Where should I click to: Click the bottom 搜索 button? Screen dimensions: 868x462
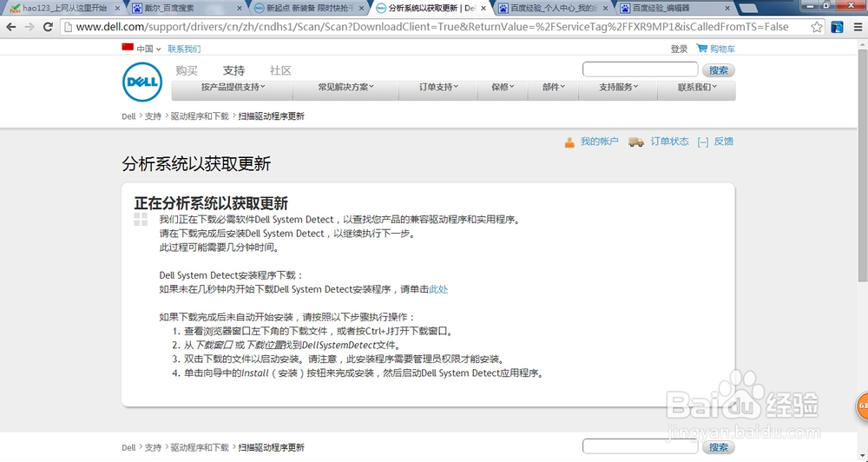[719, 447]
